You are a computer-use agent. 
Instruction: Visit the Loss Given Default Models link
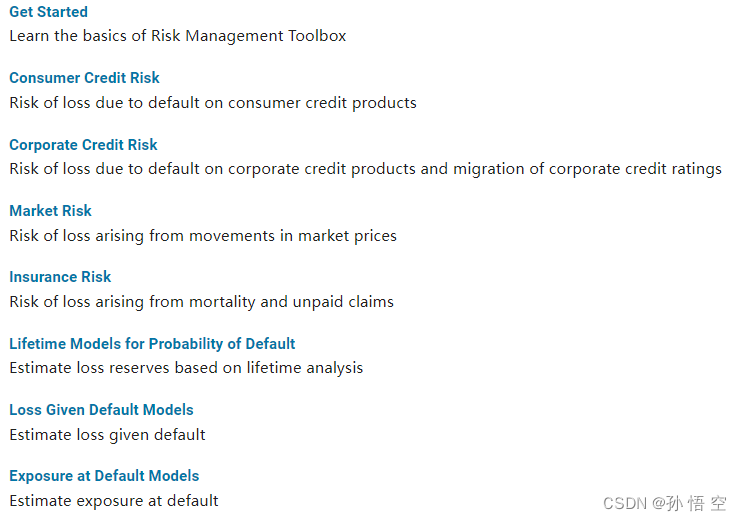tap(101, 410)
